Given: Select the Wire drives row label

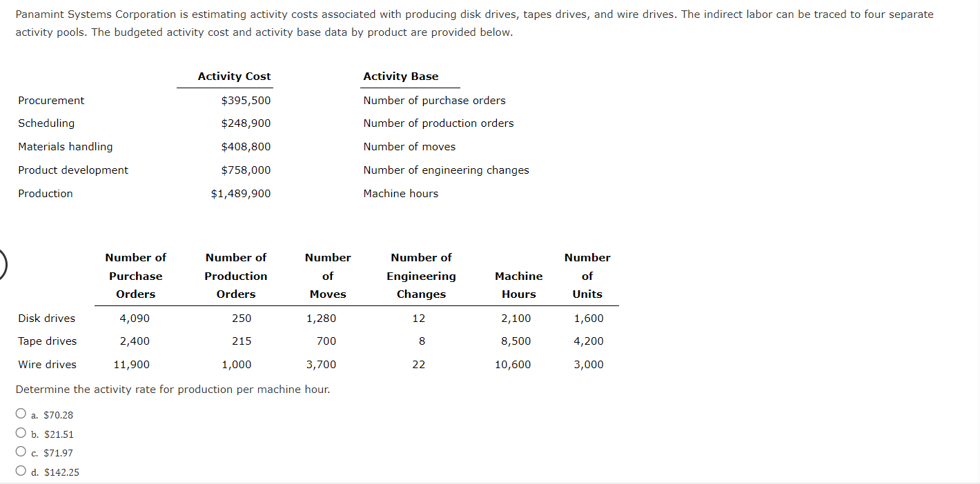Looking at the screenshot, I should pos(47,364).
